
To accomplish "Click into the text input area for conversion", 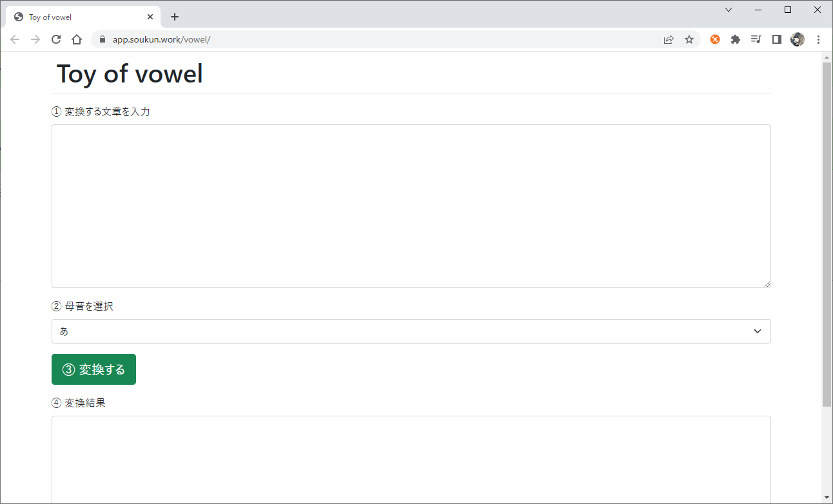I will pos(411,206).
